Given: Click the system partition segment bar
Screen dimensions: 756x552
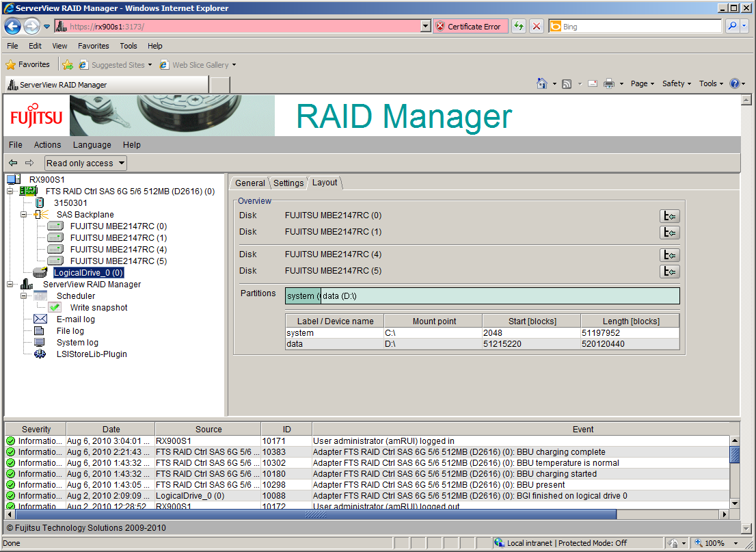Looking at the screenshot, I should pyautogui.click(x=303, y=295).
